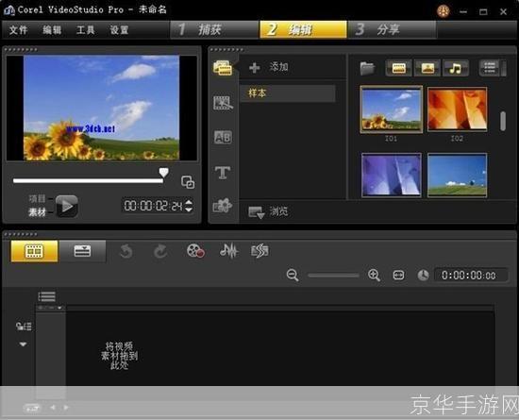Toggle audio files display in library
Image resolution: width=519 pixels, height=420 pixels.
[x=456, y=68]
